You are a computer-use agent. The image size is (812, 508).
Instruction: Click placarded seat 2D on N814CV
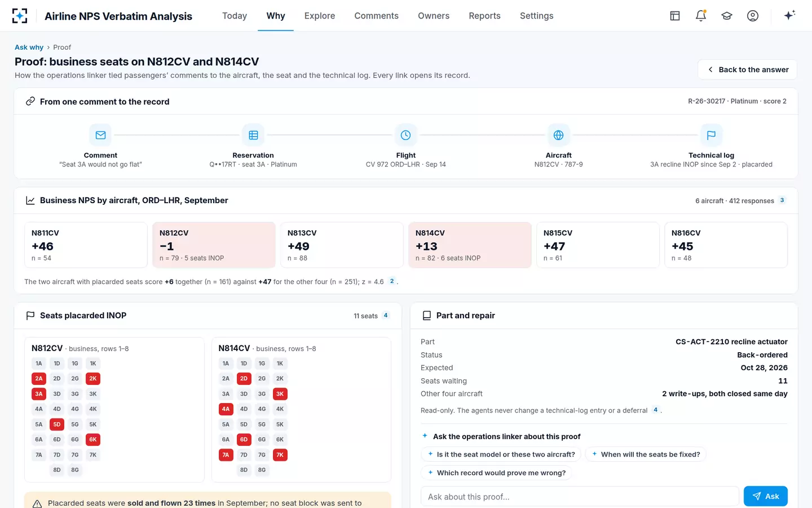(x=244, y=379)
